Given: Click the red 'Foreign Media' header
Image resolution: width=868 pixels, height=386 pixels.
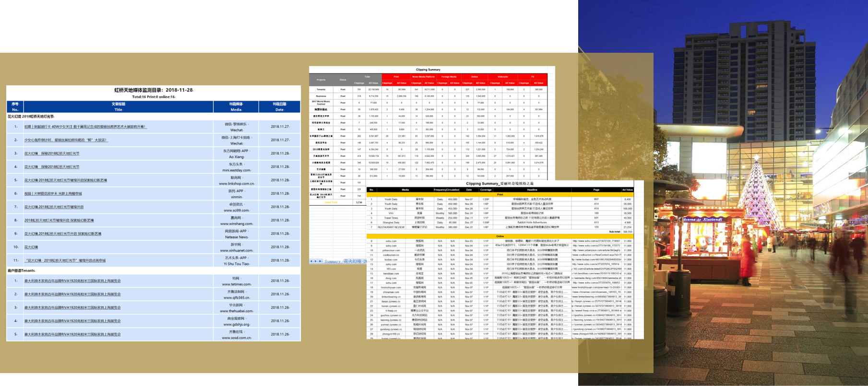Looking at the screenshot, I should (x=449, y=77).
